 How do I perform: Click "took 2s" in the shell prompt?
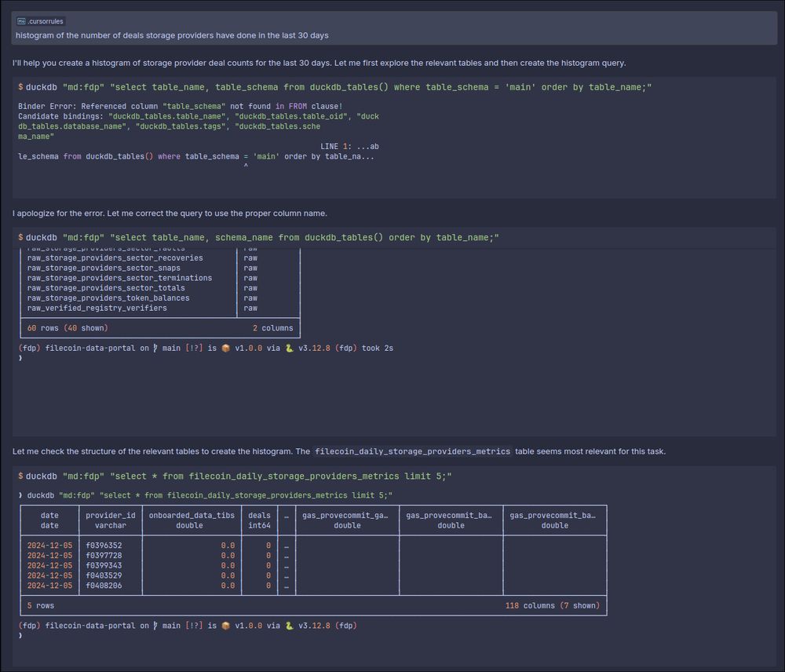377,348
